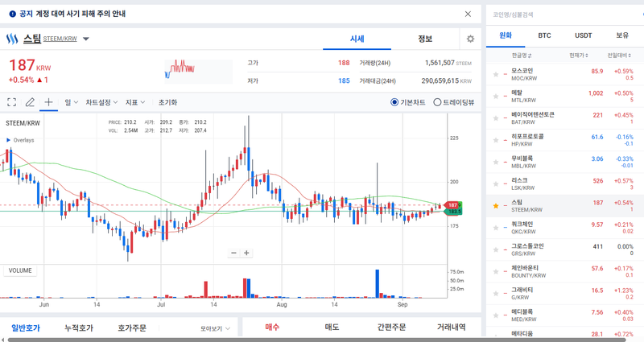Toggle fullscreen chart icon
Screen dimensions: 644x342
pos(12,102)
